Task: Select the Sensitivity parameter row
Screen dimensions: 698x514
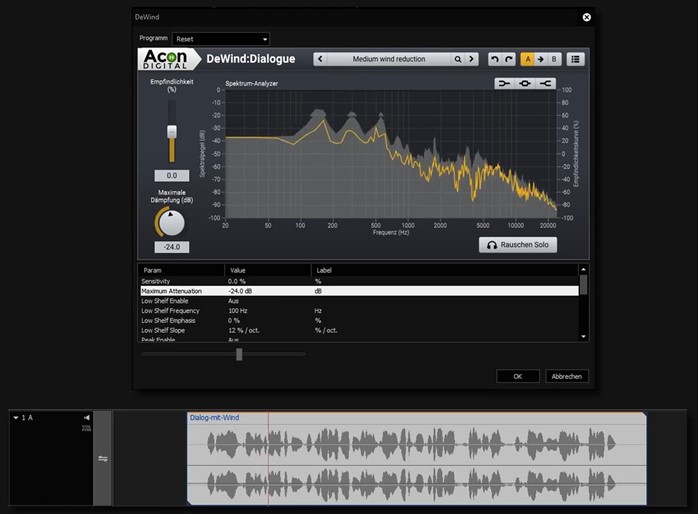Action: [359, 281]
